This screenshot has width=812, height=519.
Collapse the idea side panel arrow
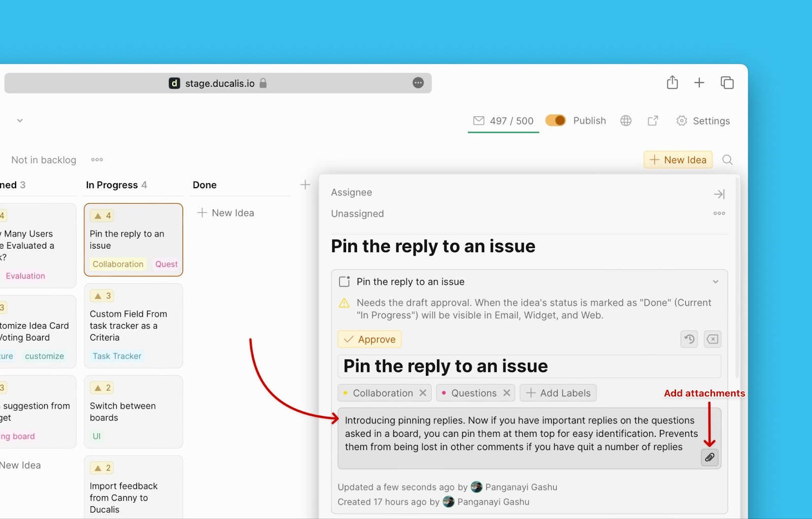(x=719, y=194)
